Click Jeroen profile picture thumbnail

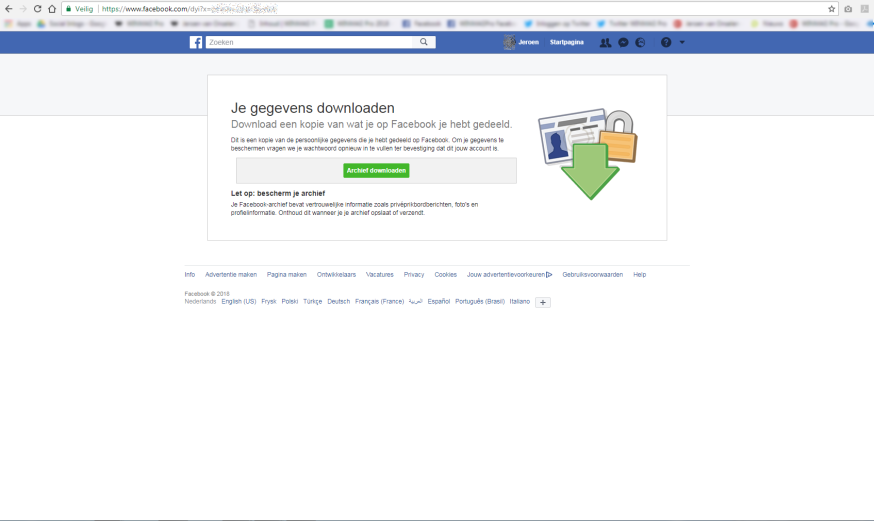(x=509, y=42)
